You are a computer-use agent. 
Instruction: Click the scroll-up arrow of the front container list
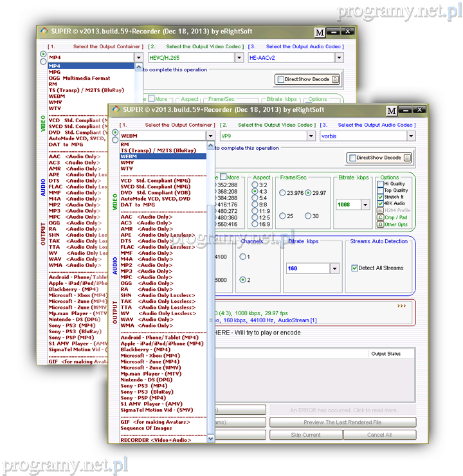point(210,147)
